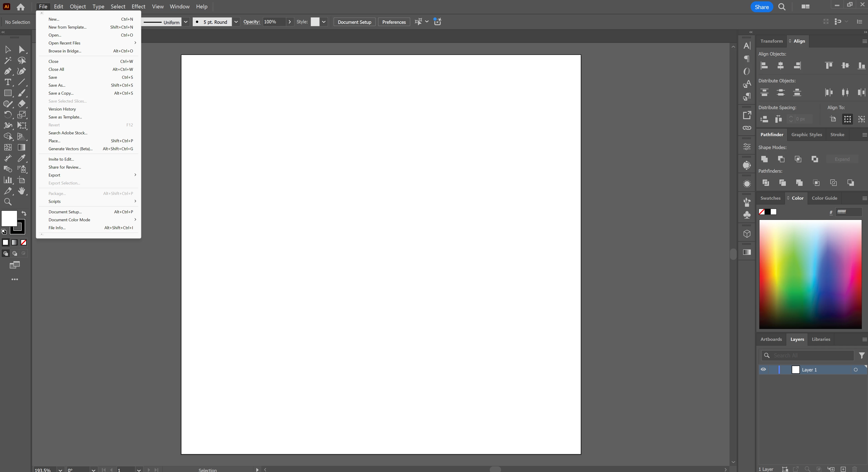
Task: Select the Pen tool
Action: (7, 71)
